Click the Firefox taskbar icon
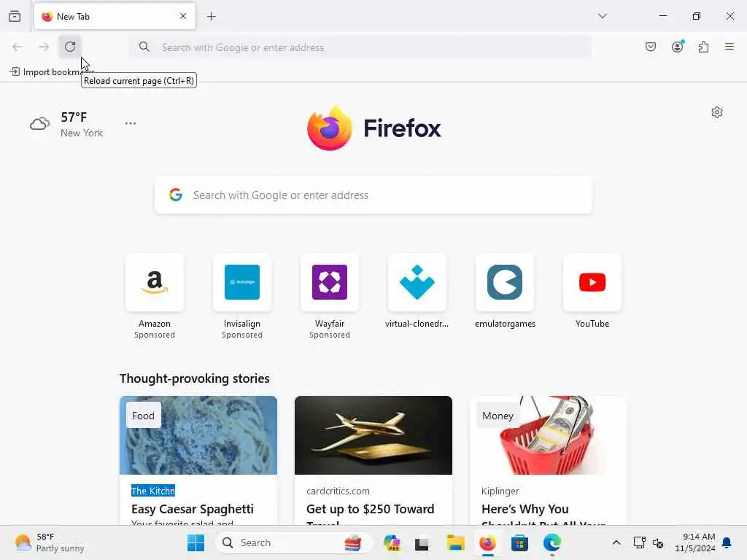Viewport: 747px width, 560px height. pos(487,542)
